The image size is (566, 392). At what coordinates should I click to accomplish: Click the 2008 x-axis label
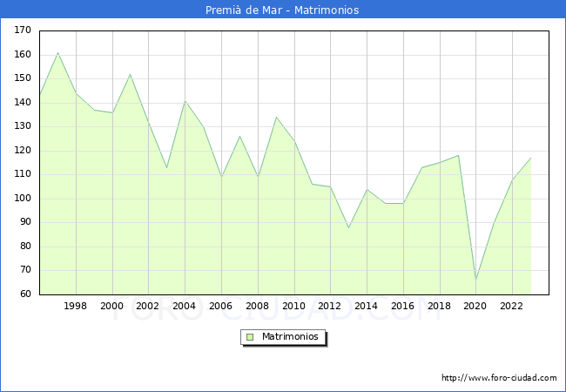(x=258, y=306)
